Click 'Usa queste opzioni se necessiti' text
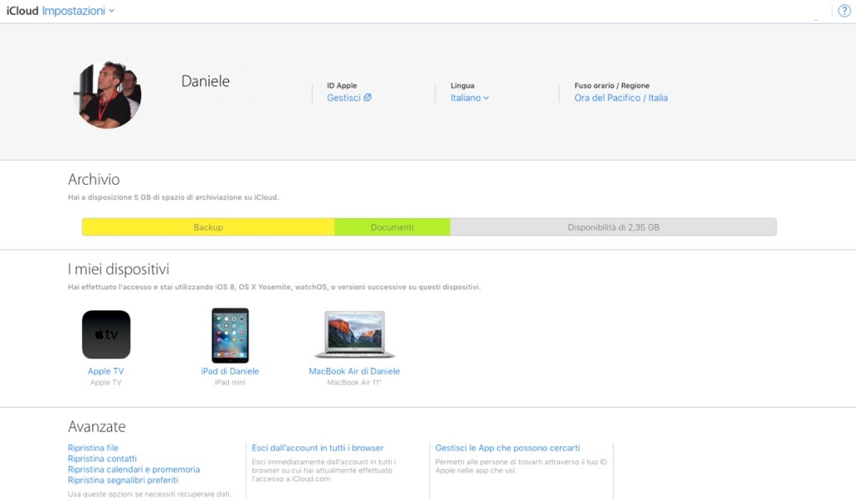The image size is (856, 504). click(150, 494)
